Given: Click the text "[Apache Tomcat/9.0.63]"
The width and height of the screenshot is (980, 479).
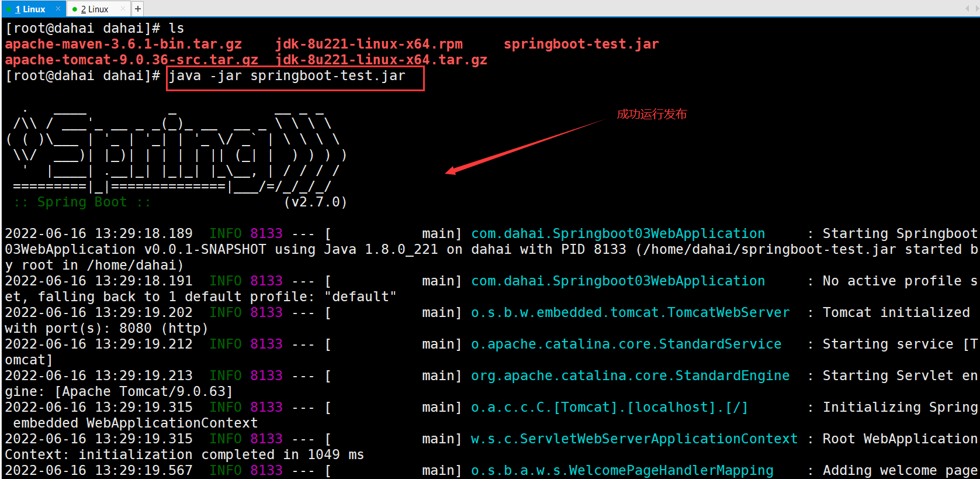Looking at the screenshot, I should (x=144, y=392).
